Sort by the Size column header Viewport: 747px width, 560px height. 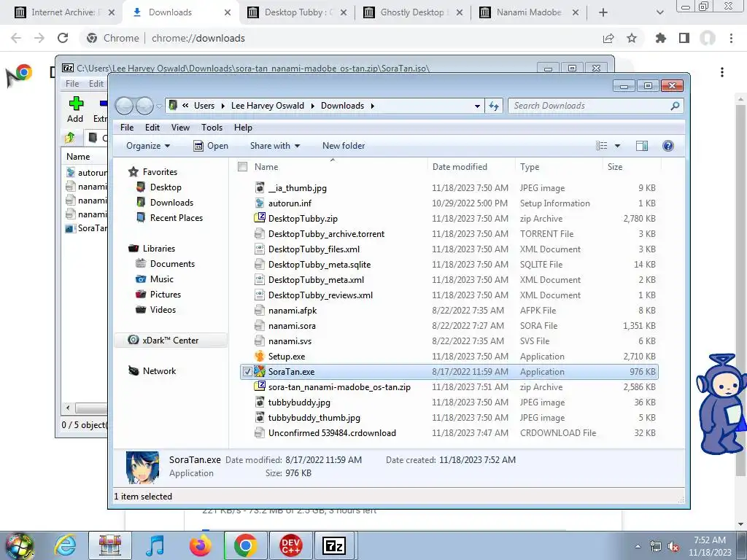(632, 167)
